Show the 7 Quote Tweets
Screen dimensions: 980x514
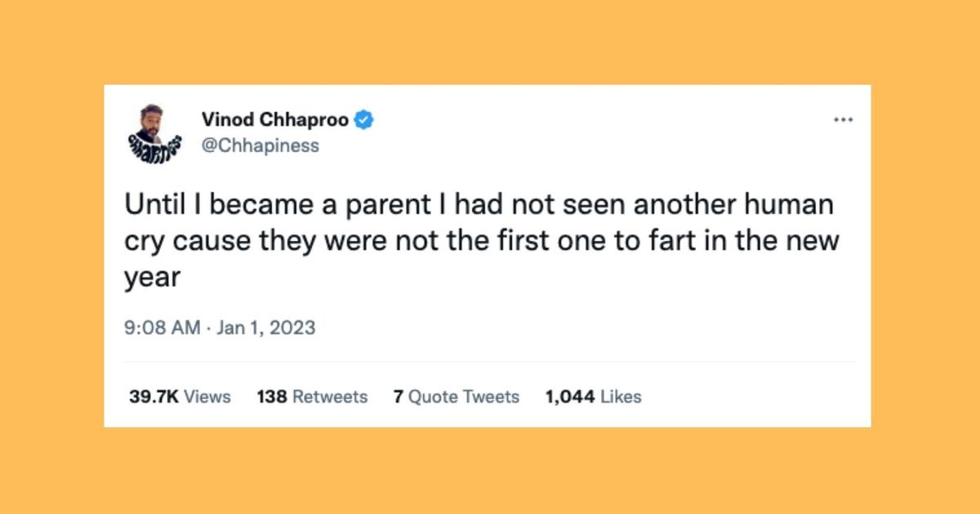point(456,397)
